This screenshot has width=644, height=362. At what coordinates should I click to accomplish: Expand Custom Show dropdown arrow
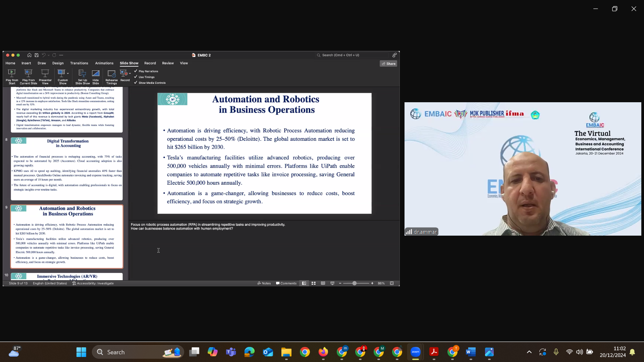click(x=68, y=73)
